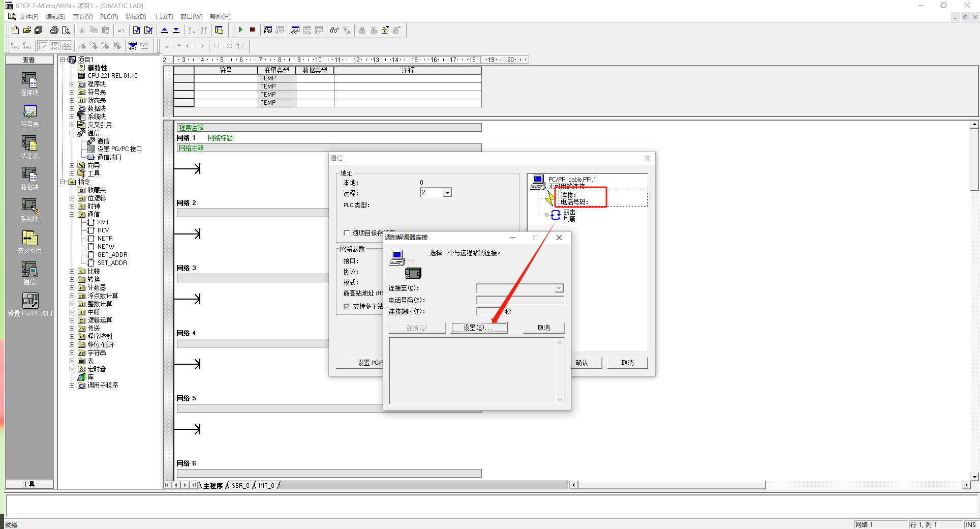
Task: Open the 连接至 combo box
Action: 520,288
